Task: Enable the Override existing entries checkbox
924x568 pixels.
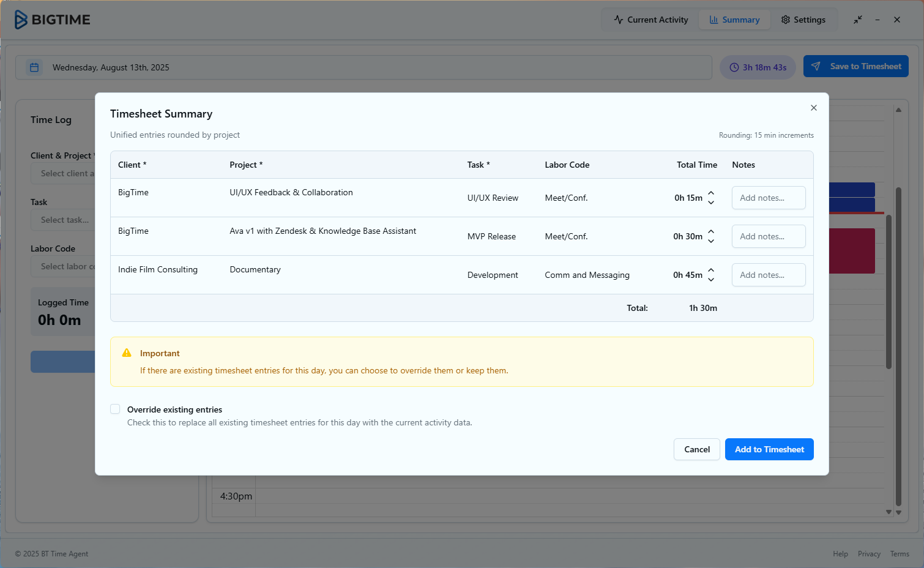Action: pyautogui.click(x=115, y=409)
